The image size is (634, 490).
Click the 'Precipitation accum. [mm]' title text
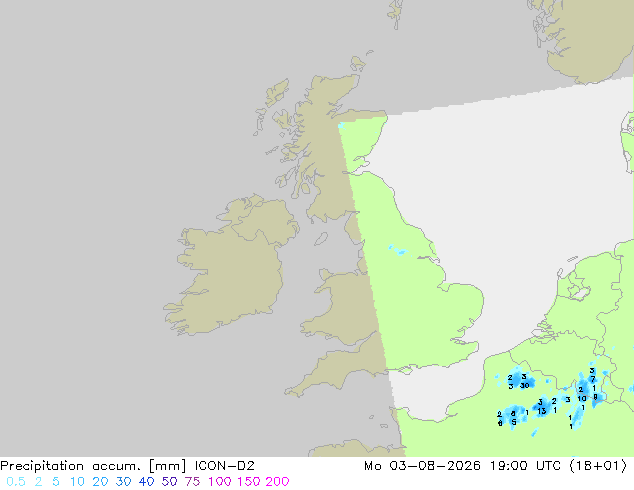pyautogui.click(x=93, y=466)
